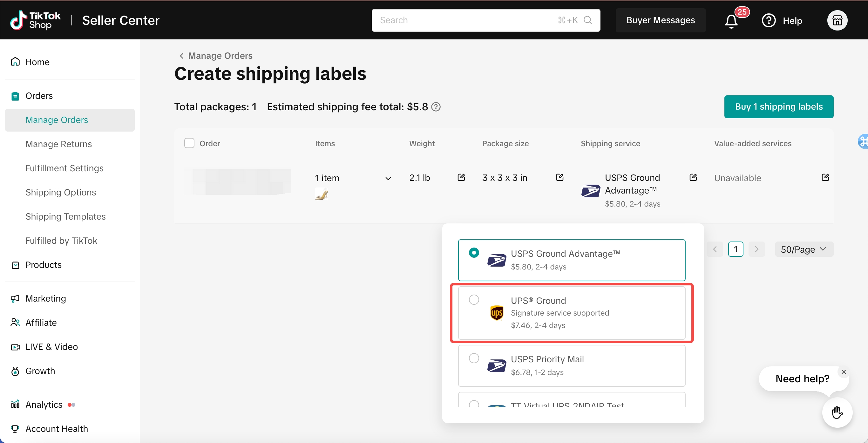Open Buyer Messages button
Viewport: 868px width, 443px height.
coord(660,20)
